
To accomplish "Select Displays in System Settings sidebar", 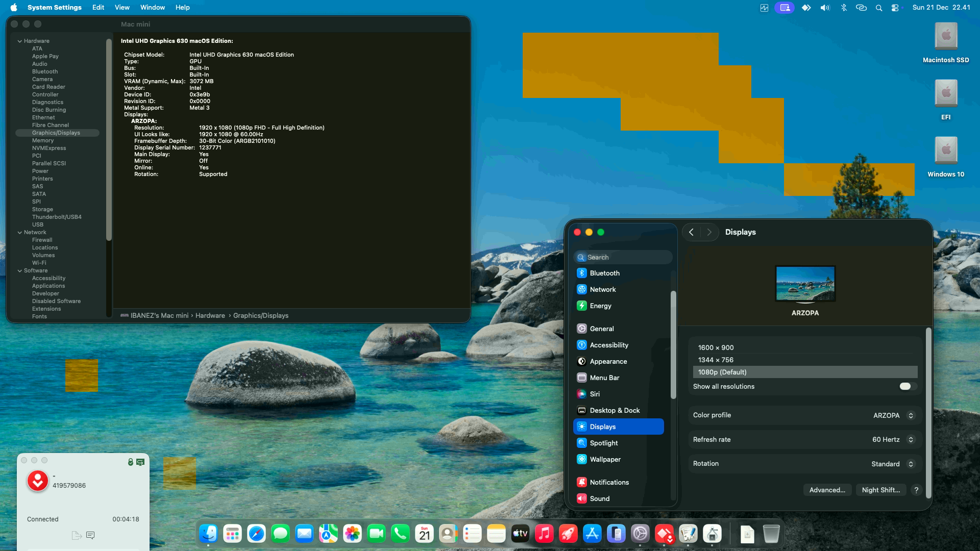I will tap(619, 427).
